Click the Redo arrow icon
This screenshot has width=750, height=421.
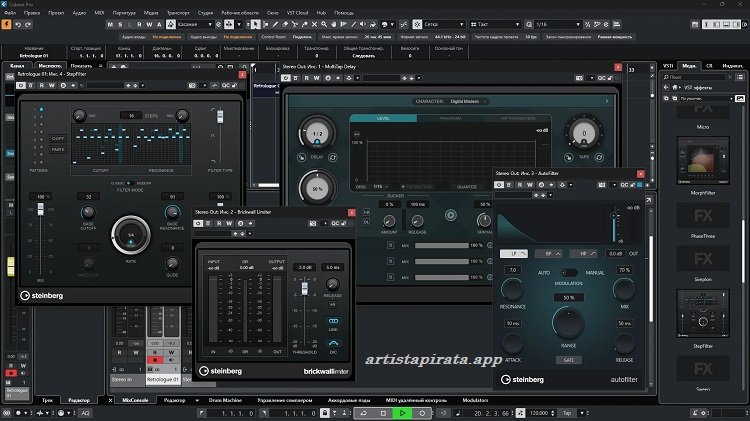pyautogui.click(x=28, y=24)
